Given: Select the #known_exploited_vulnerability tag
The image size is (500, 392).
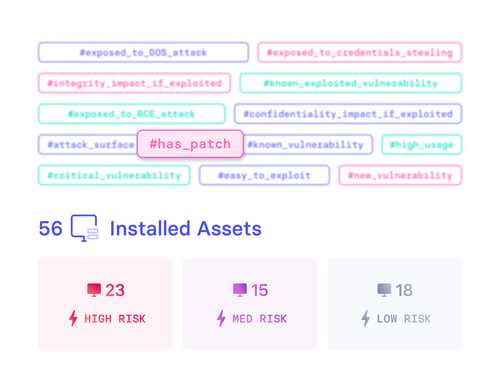Looking at the screenshot, I should click(351, 83).
